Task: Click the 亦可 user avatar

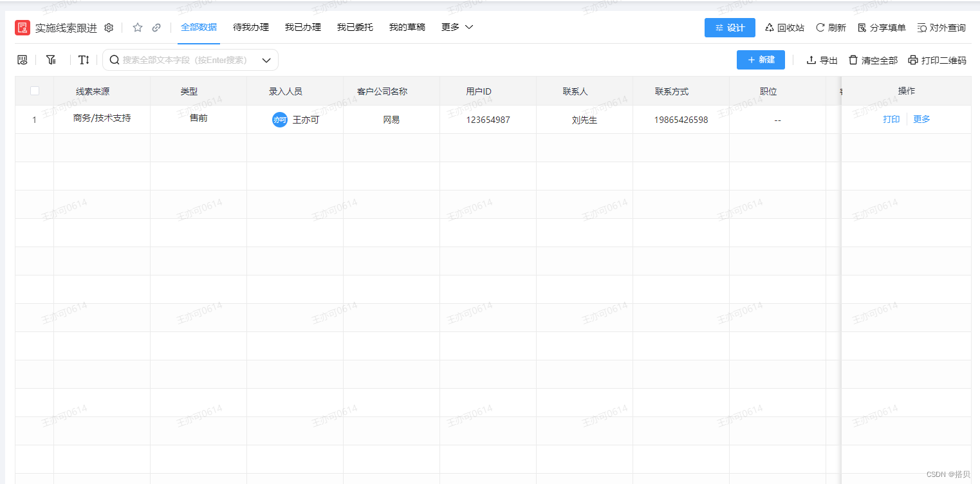Action: [280, 120]
